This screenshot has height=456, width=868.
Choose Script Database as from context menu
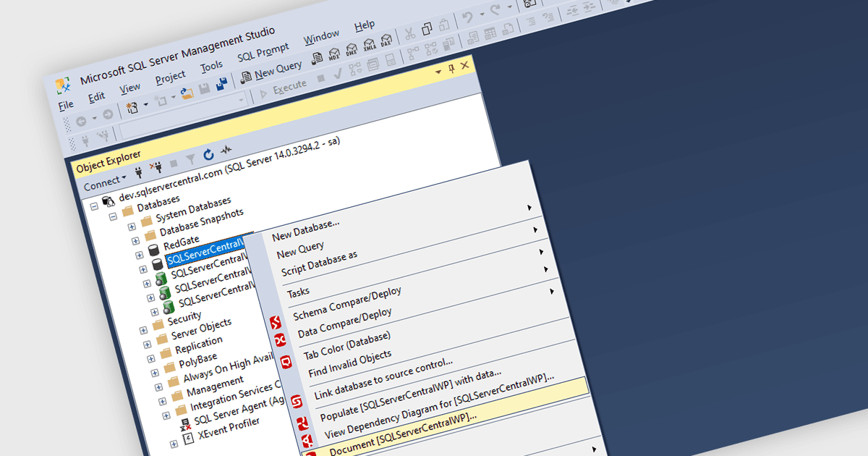click(x=319, y=264)
